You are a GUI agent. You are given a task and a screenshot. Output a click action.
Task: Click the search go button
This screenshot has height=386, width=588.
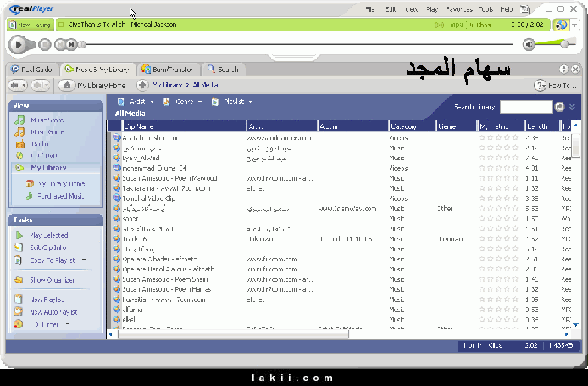click(559, 107)
